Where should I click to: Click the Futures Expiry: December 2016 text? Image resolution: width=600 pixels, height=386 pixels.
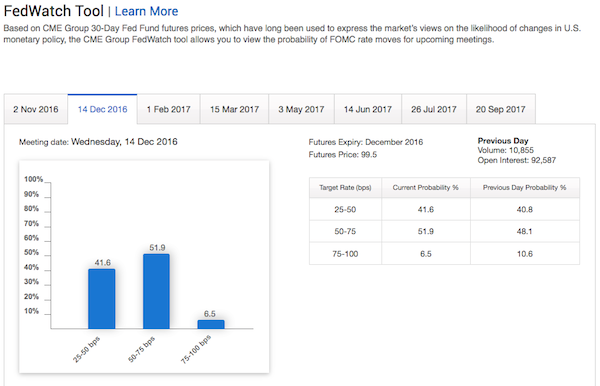(x=365, y=142)
